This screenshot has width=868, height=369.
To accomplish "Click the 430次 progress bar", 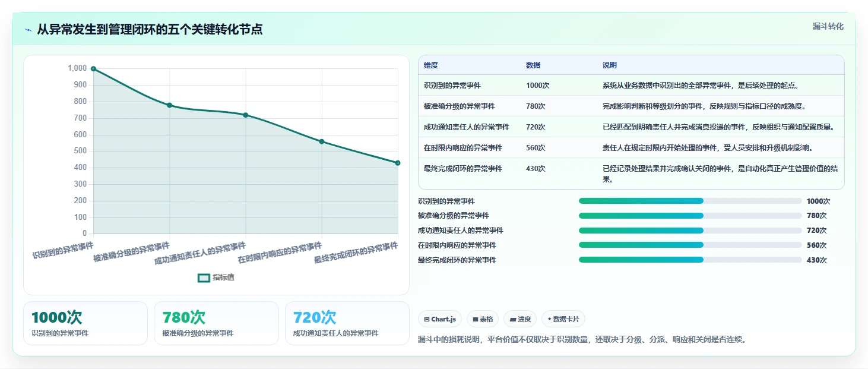I will tap(690, 260).
